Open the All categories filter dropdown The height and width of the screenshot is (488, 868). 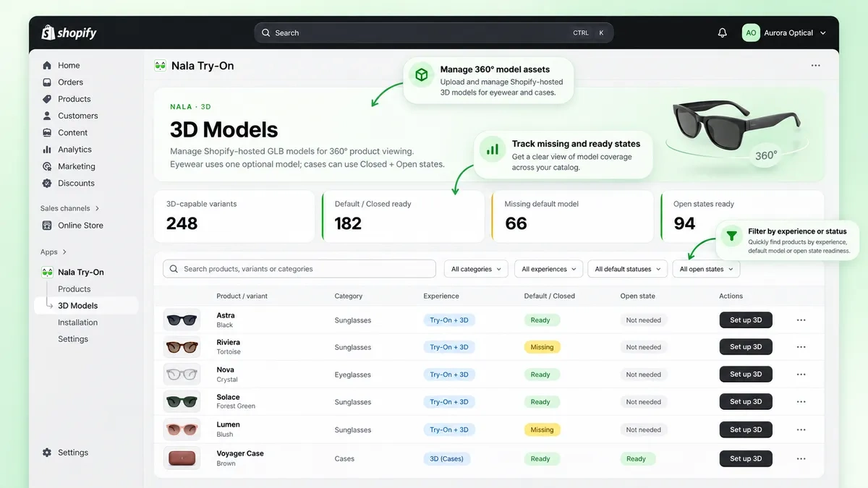[x=476, y=269]
